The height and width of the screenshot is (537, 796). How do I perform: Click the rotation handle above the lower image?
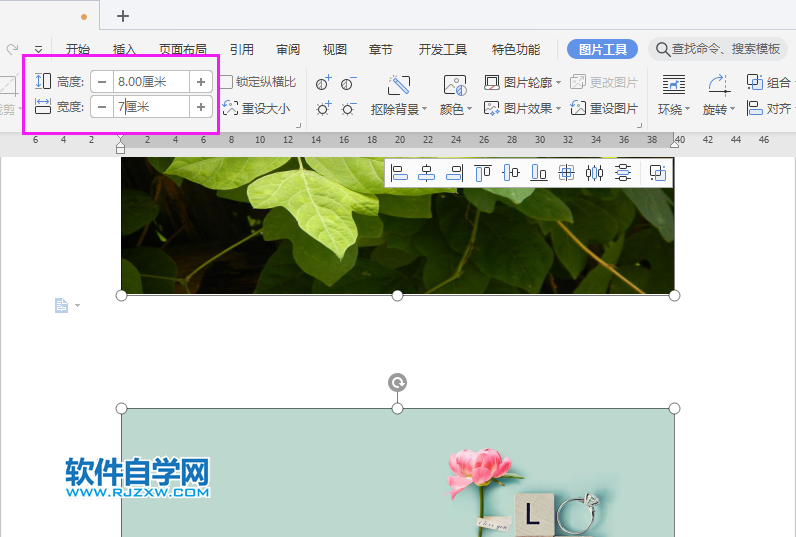[x=397, y=382]
